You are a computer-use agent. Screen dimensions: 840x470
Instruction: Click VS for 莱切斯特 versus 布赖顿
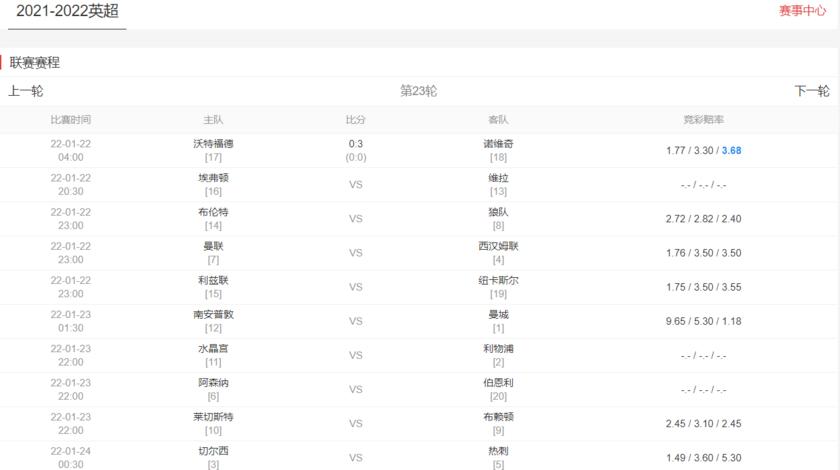(x=355, y=423)
